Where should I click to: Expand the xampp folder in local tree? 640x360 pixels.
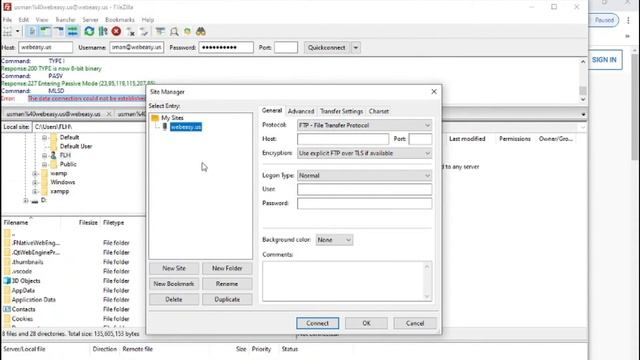(x=35, y=191)
